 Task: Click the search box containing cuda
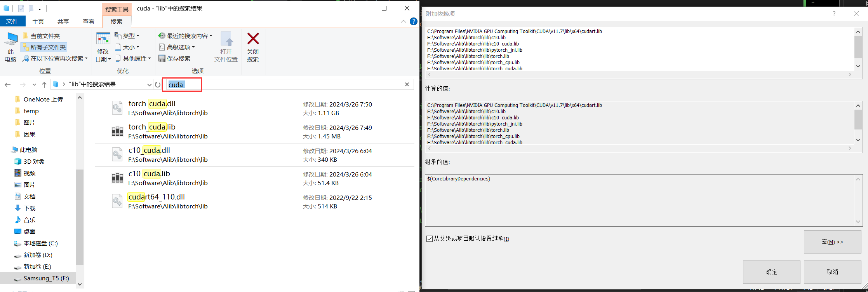point(287,84)
